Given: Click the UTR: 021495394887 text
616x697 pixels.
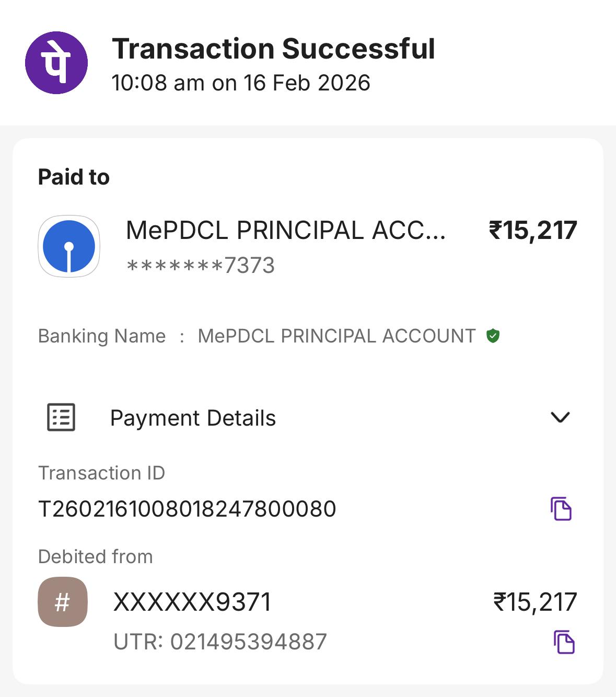Looking at the screenshot, I should tap(220, 642).
